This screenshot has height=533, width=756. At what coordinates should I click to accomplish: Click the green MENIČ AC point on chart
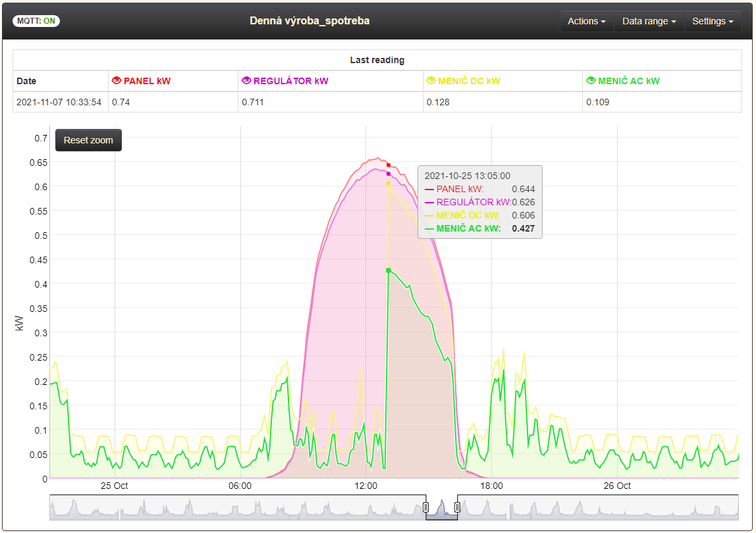point(389,271)
